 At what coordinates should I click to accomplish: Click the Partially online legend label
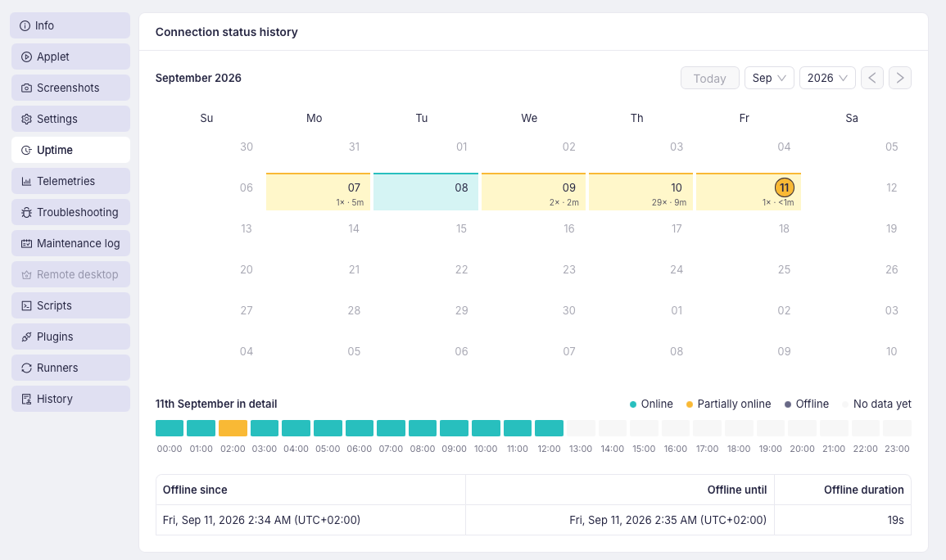[x=734, y=404]
